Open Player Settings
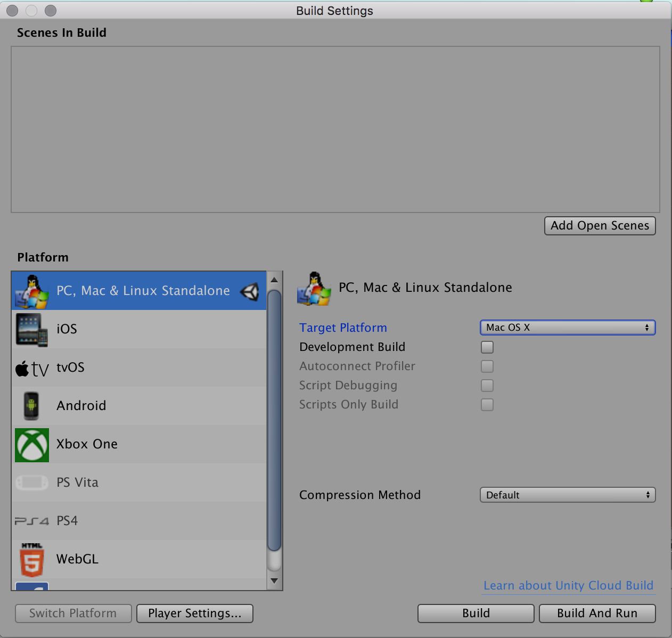This screenshot has height=638, width=672. click(195, 614)
